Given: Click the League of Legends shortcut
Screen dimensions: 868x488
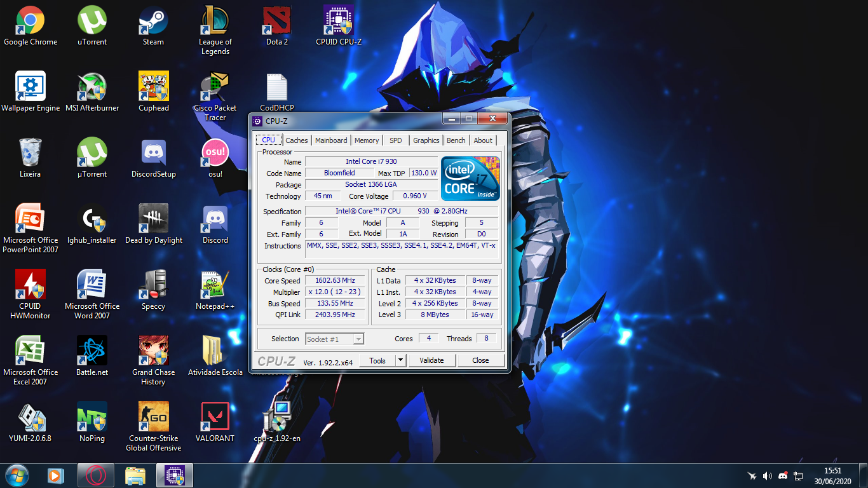Looking at the screenshot, I should coord(215,31).
